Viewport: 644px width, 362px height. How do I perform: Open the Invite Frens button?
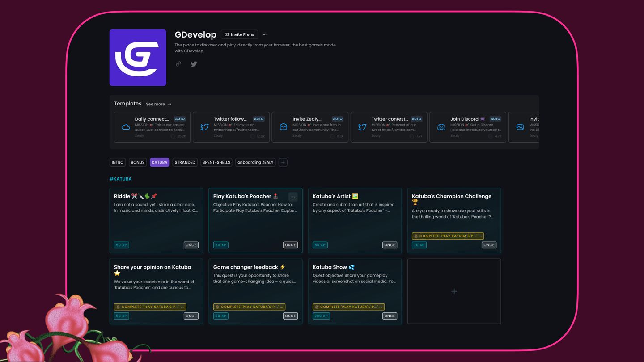coord(239,34)
